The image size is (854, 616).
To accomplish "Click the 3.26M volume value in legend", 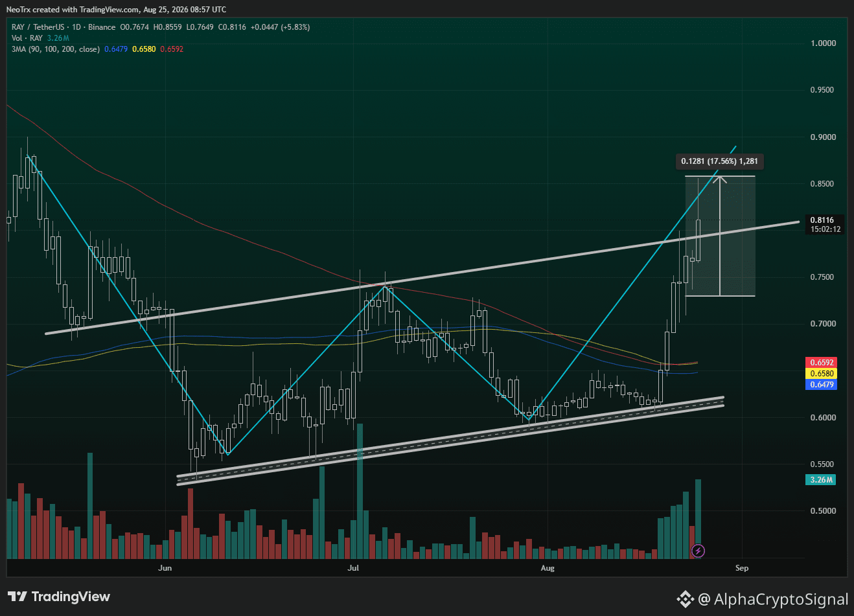I will (58, 38).
